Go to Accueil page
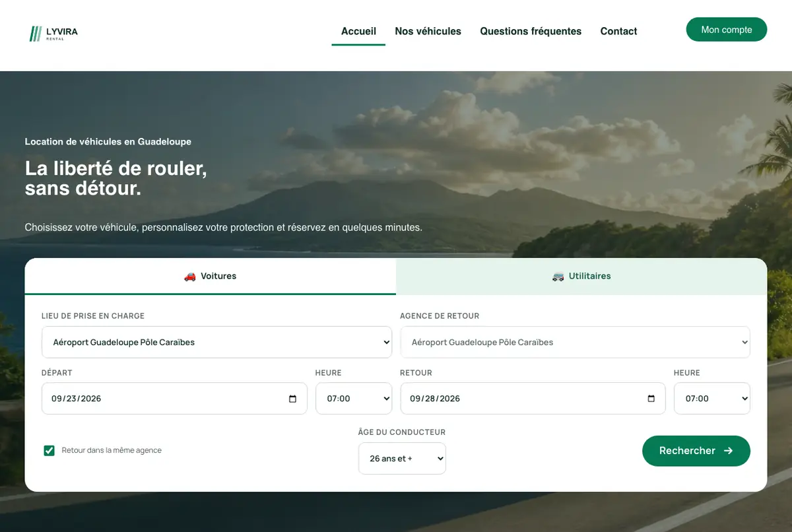792x532 pixels. coord(358,31)
